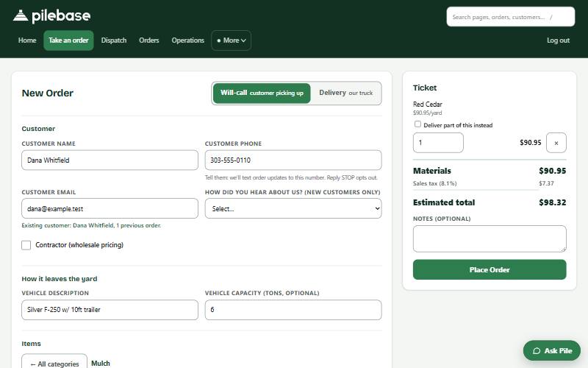Click the Materials $90.95 subtotal
This screenshot has height=368, width=588.
pyautogui.click(x=553, y=171)
